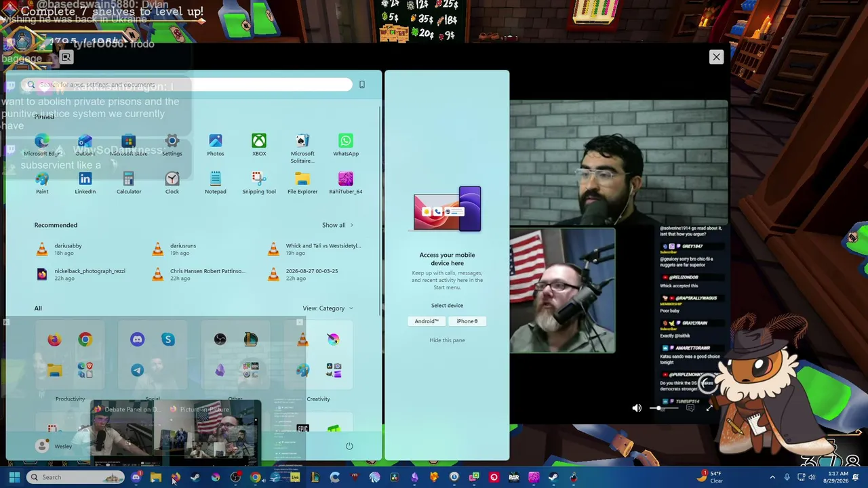Launch the Clock app
This screenshot has height=488, width=868.
tap(172, 183)
